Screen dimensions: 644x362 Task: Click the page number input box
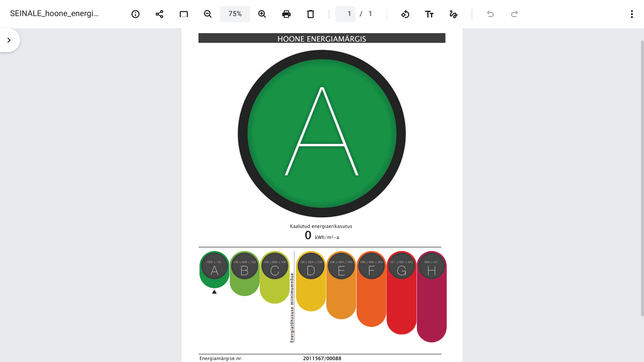click(x=345, y=14)
